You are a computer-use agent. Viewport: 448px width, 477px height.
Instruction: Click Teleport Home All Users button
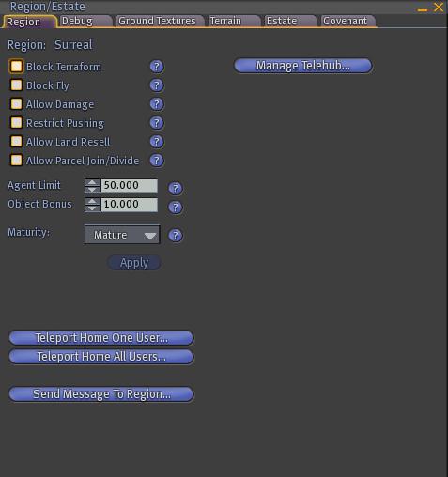point(101,357)
